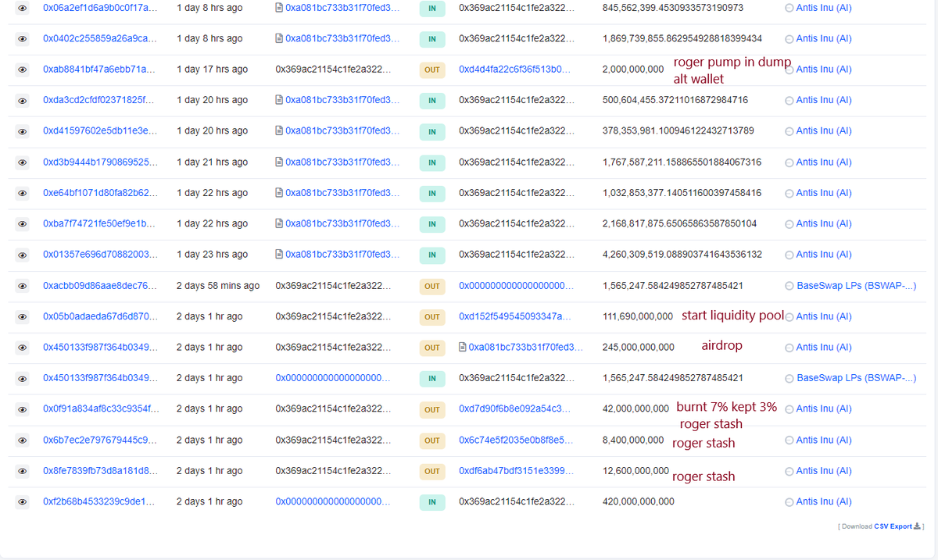Select amount 4,260,309,519.088903741643536132
This screenshot has height=560, width=938.
click(682, 255)
